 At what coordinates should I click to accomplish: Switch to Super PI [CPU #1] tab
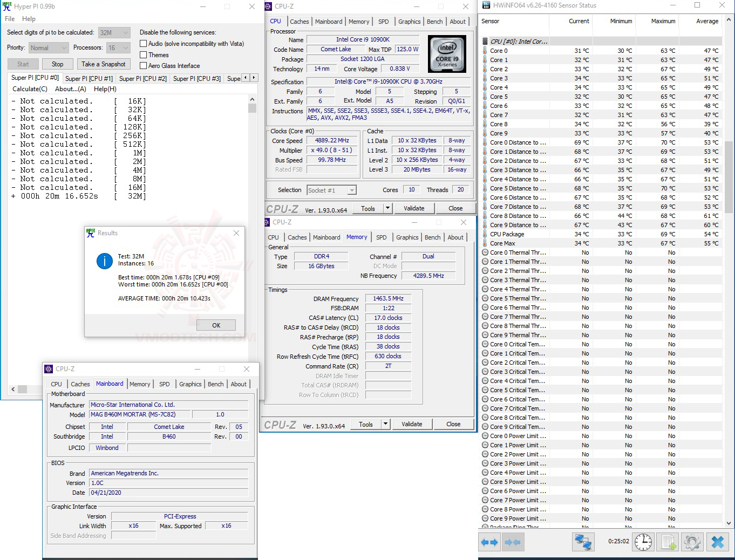tap(89, 79)
